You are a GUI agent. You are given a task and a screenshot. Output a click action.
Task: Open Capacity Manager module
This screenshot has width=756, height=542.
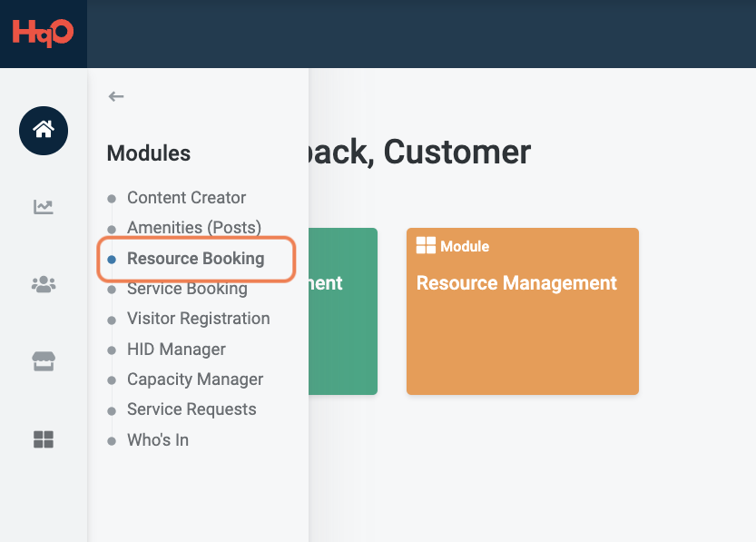(x=194, y=379)
